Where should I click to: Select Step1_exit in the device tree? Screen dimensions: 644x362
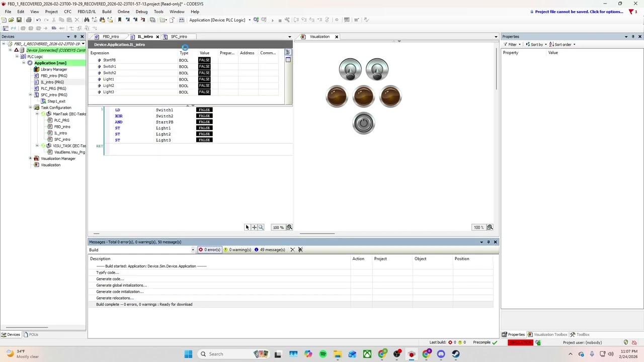(56, 101)
